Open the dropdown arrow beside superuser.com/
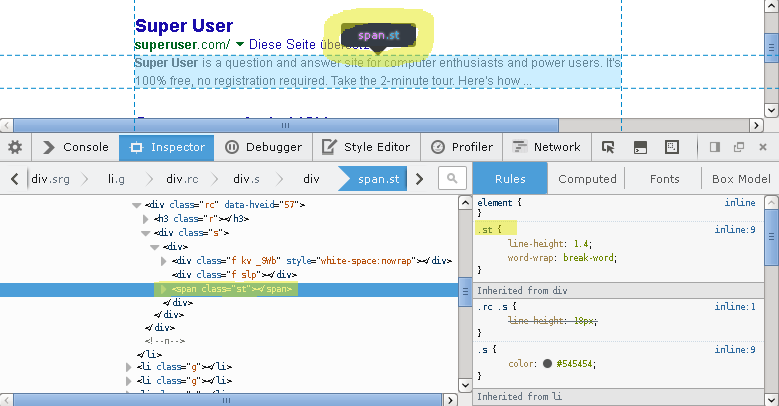This screenshot has height=406, width=779. (x=240, y=44)
